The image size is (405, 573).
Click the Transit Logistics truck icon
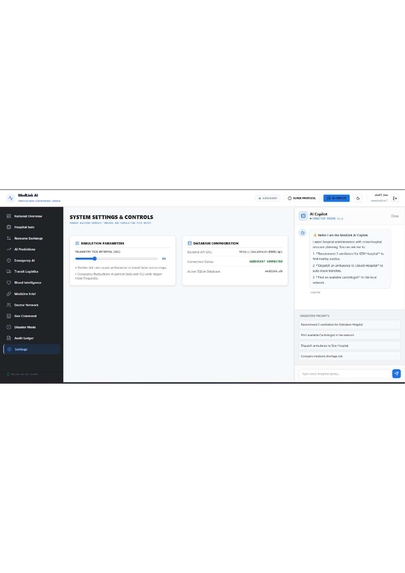[x=9, y=272]
